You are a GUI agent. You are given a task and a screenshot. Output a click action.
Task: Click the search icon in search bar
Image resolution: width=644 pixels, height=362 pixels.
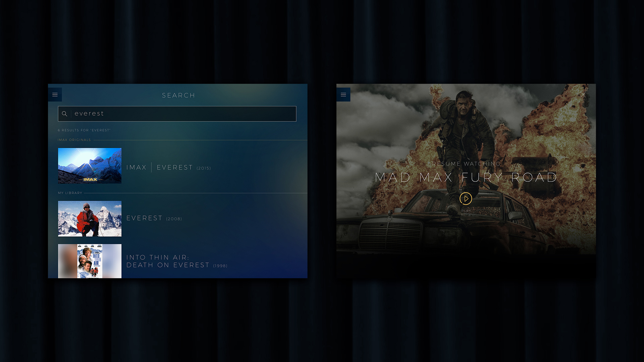click(x=65, y=114)
